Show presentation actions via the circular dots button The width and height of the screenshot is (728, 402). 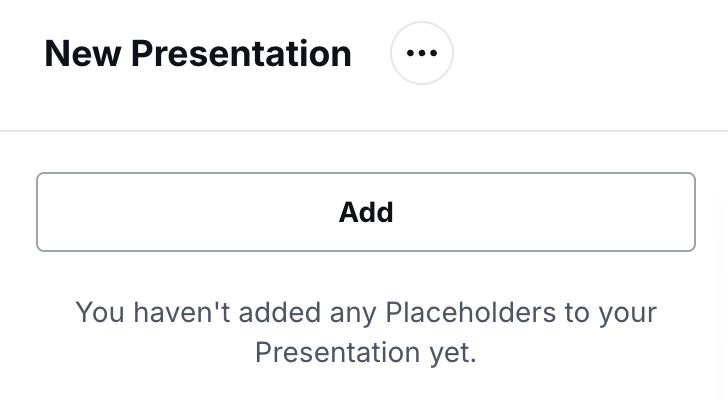(422, 53)
